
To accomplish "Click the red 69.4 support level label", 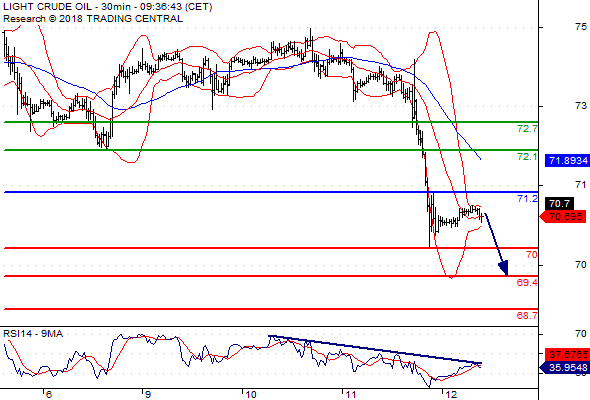I will pyautogui.click(x=527, y=282).
